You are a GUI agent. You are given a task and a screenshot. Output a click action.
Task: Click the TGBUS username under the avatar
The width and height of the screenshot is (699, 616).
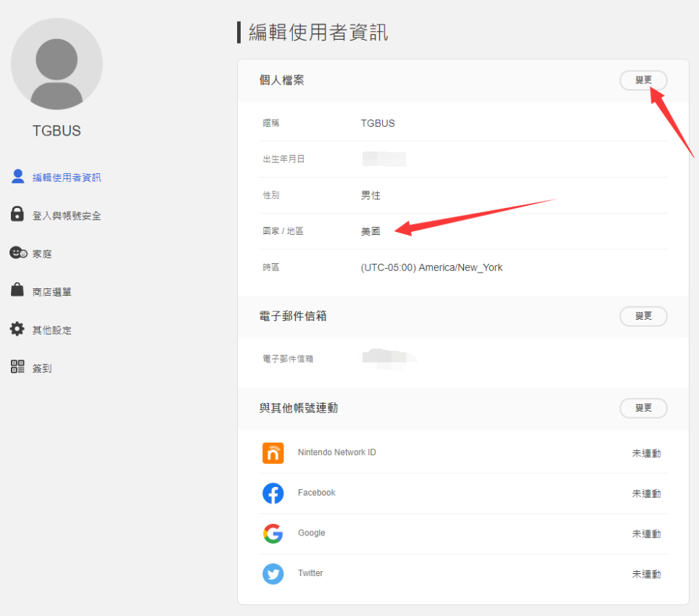coord(57,130)
